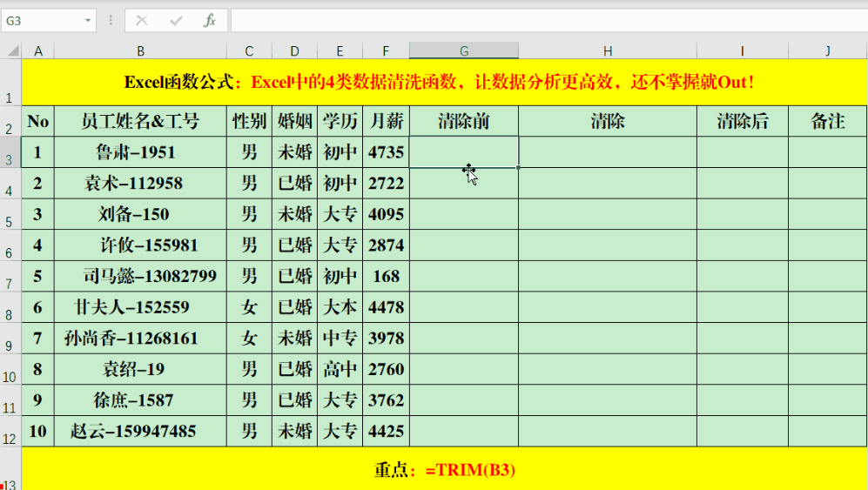Select column A header
Screen dimensions: 868x490
click(x=38, y=51)
